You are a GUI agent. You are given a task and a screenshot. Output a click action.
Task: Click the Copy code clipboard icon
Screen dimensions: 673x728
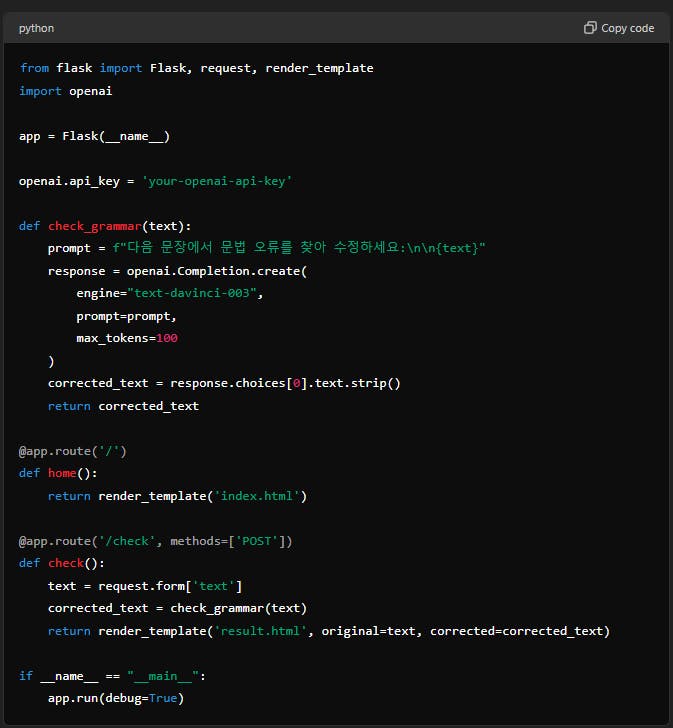(x=590, y=28)
